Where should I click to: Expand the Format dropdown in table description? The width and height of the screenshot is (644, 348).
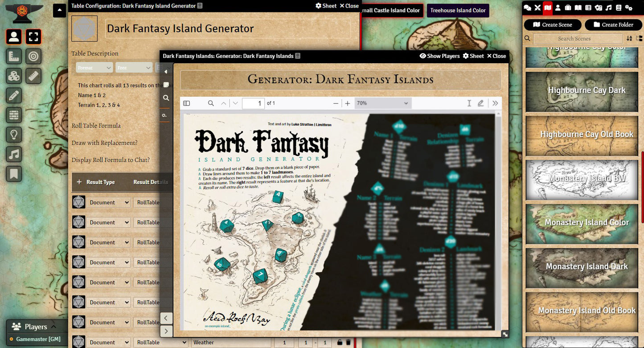94,68
